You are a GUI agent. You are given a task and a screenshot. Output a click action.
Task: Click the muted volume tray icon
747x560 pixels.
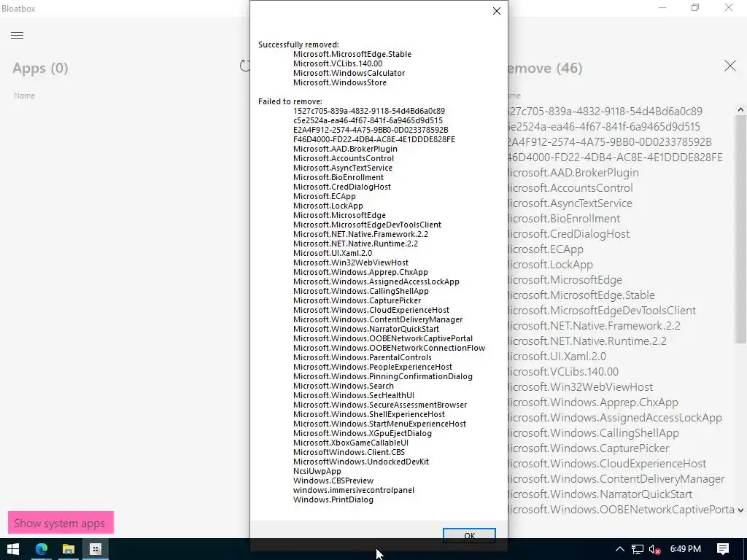[x=654, y=550]
